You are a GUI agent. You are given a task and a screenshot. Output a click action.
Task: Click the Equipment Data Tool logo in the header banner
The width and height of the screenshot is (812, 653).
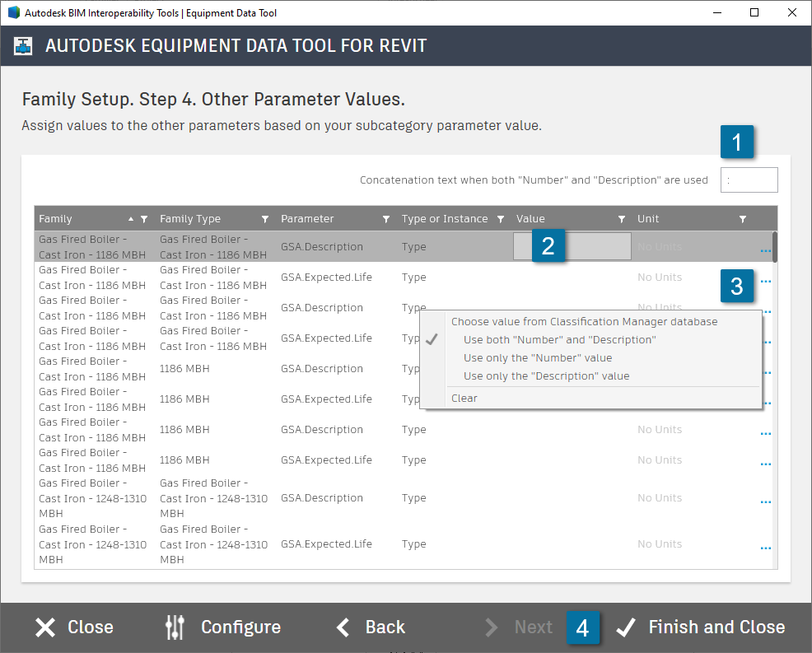click(22, 45)
